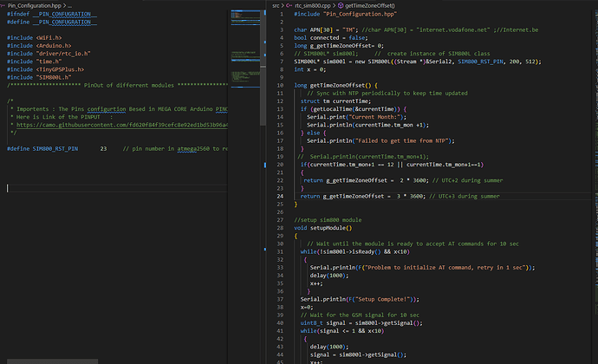Viewport: 598px width, 364px height.
Task: Click the value '23' in the define line
Action: (103, 149)
